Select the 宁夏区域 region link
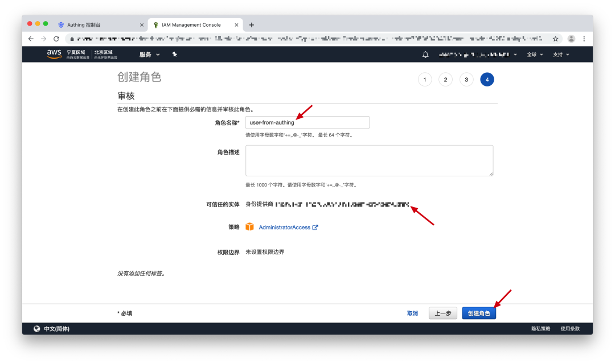Viewport: 615px width, 364px height. (77, 55)
